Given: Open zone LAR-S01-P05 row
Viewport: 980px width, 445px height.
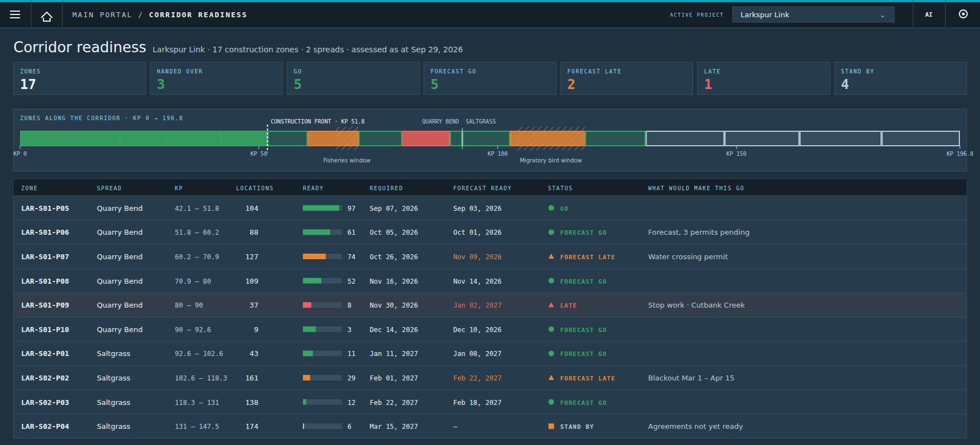Looking at the screenshot, I should pyautogui.click(x=490, y=208).
